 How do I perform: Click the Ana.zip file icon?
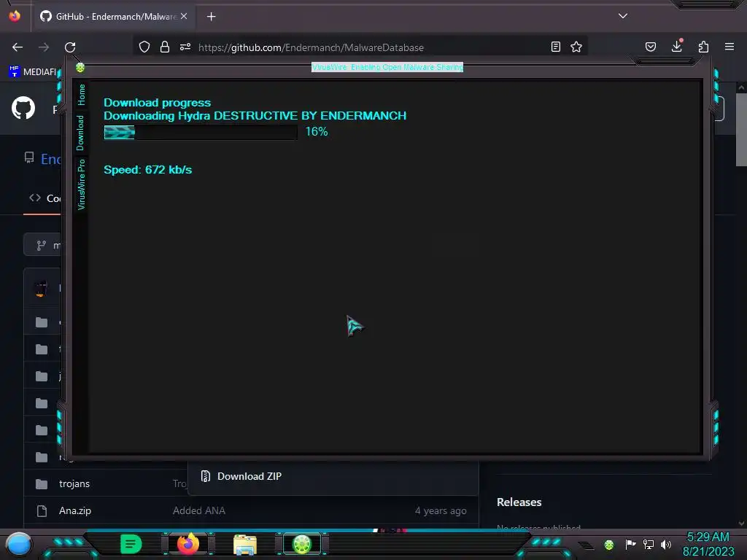tap(42, 511)
